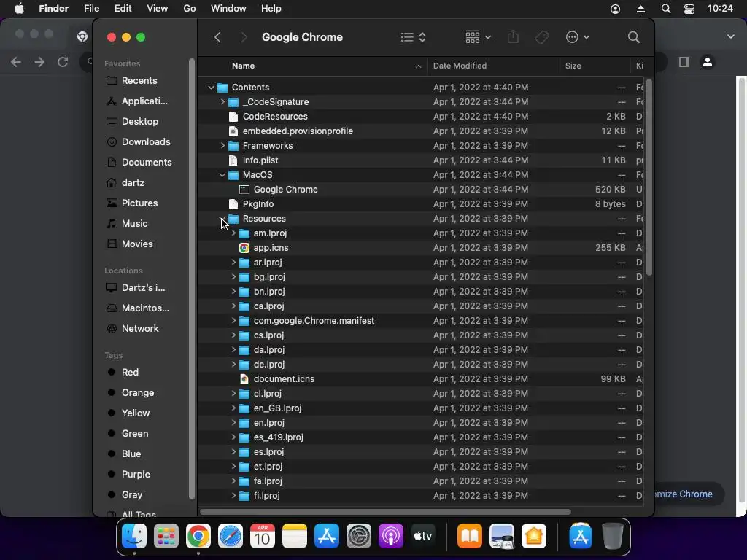
Task: Select the Orange tag
Action: point(138,393)
